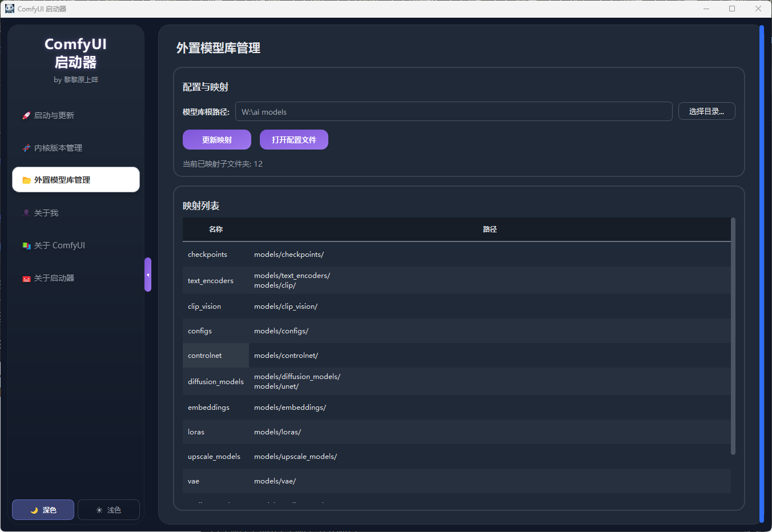The height and width of the screenshot is (532, 772).
Task: Click the 映射列表 section heading
Action: click(x=201, y=205)
